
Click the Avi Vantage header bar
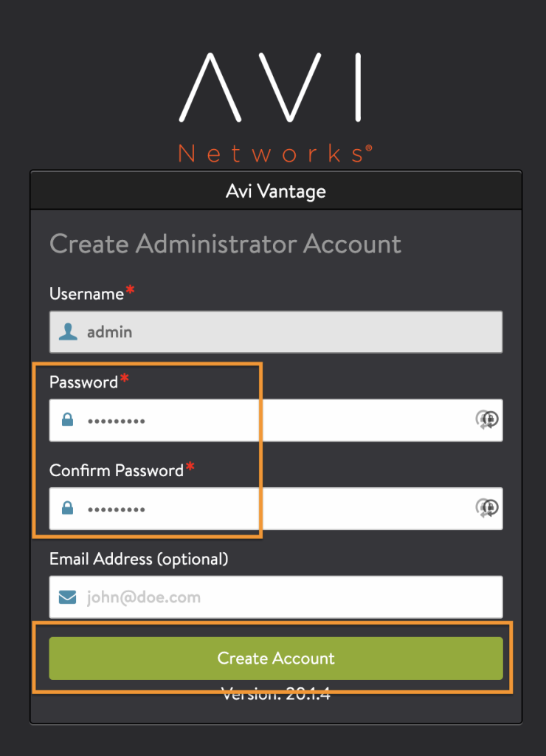(276, 191)
